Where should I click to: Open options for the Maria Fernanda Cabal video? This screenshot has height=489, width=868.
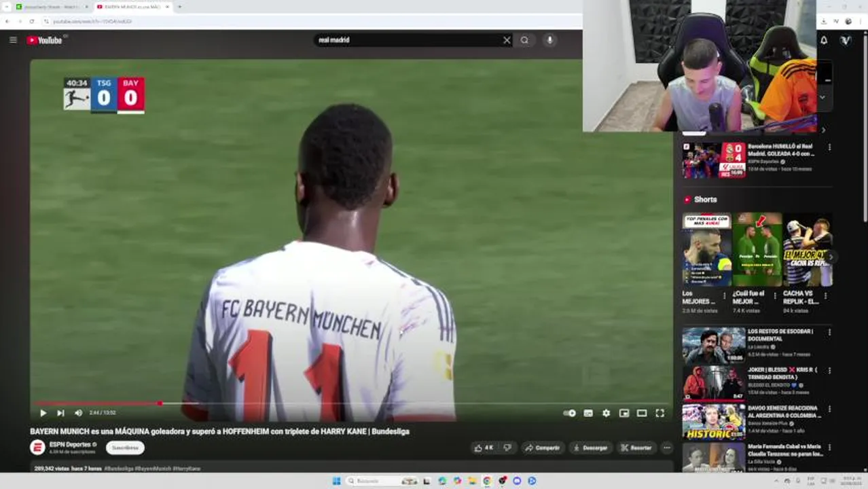tap(829, 448)
